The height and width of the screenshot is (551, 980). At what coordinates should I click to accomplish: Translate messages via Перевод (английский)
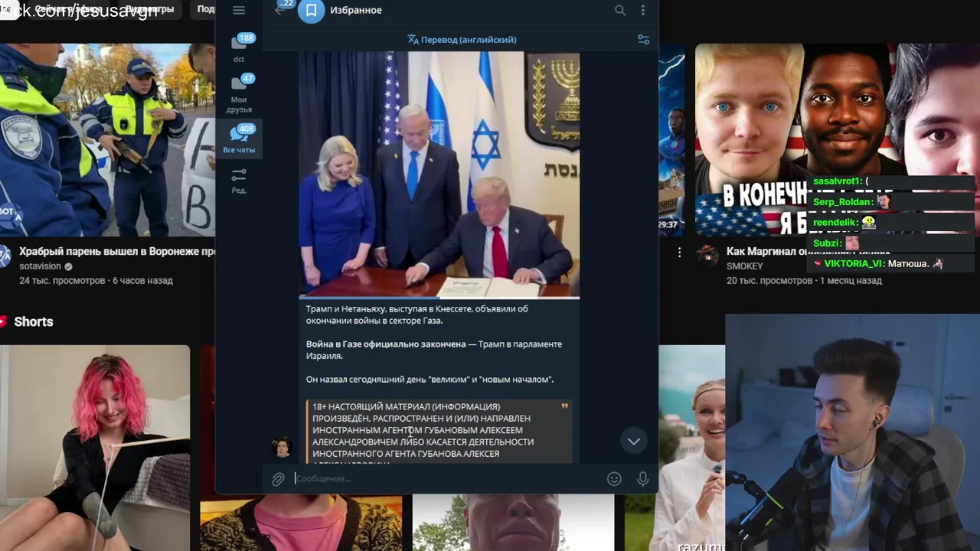[x=462, y=40]
